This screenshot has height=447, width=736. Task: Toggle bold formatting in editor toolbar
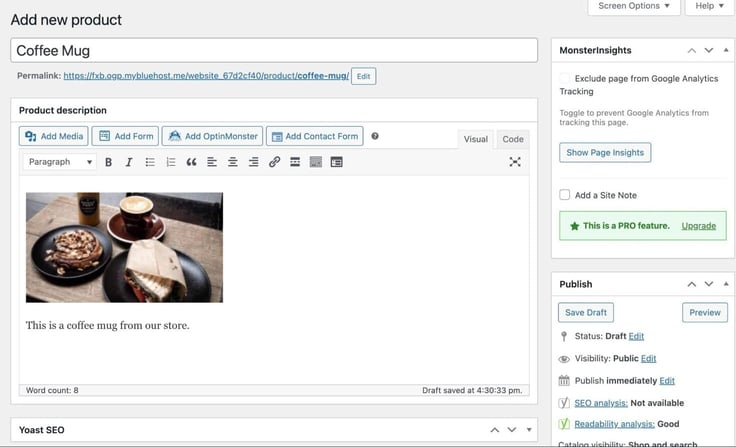[x=108, y=162]
